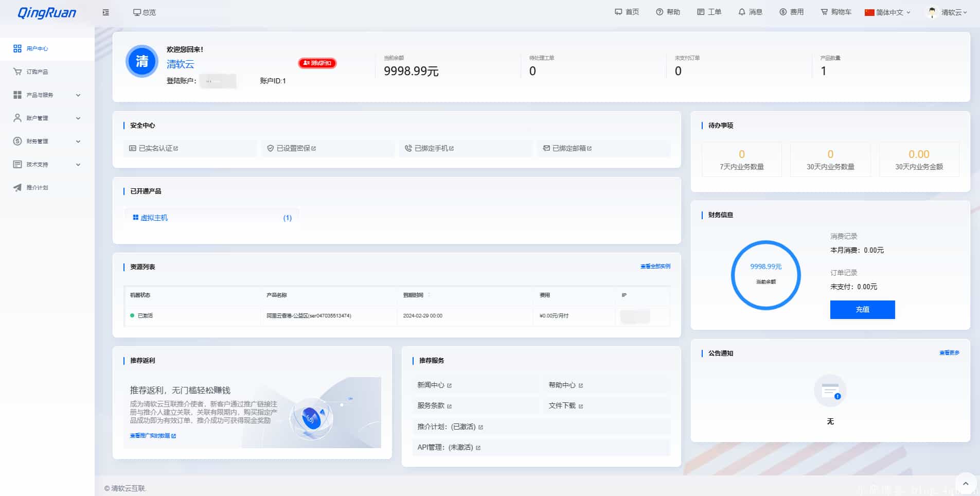Open the 虚拟主机 product link

154,217
